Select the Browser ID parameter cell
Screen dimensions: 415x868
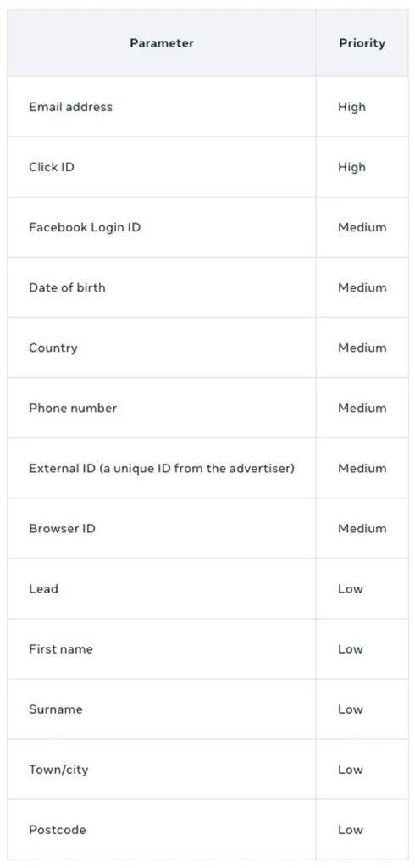(162, 528)
